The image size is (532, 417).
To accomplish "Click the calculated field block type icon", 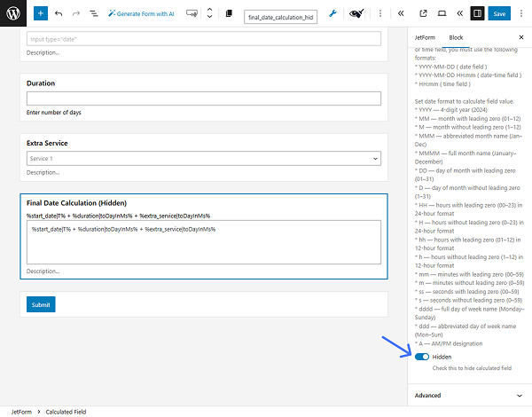I will tap(192, 13).
